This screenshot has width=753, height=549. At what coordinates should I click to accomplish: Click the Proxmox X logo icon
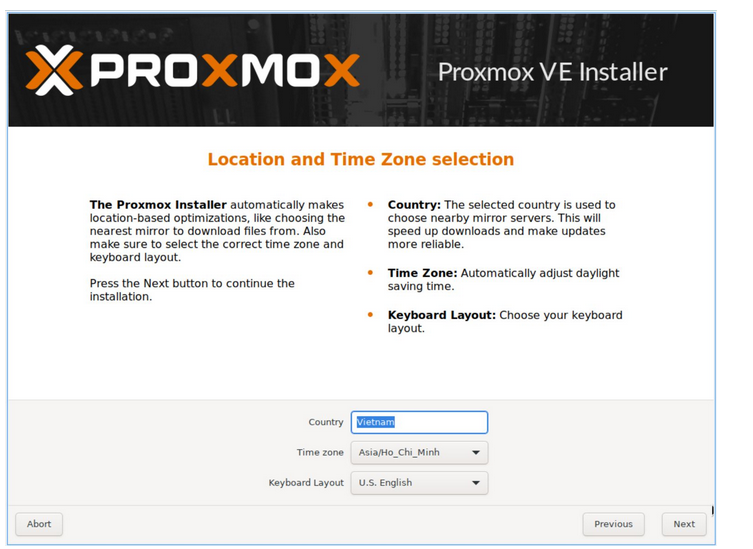tap(54, 70)
